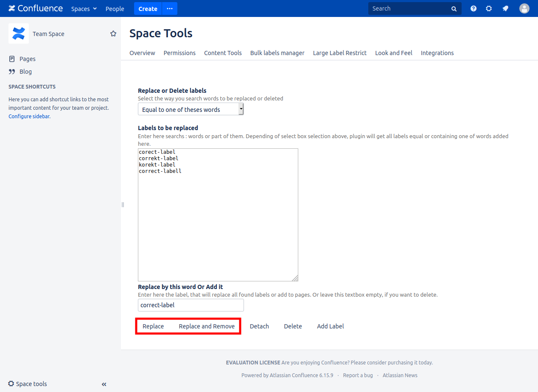
Task: Star the Team Space as favourite
Action: coord(113,34)
